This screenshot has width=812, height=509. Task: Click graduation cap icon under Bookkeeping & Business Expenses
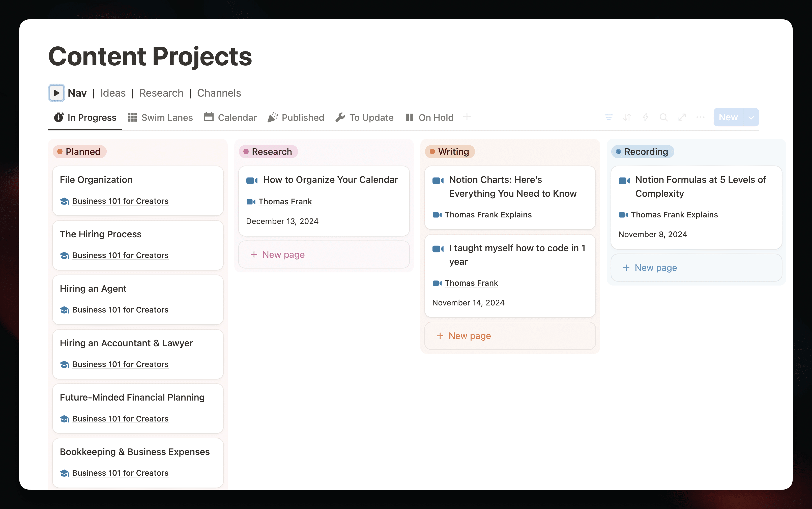pos(65,473)
